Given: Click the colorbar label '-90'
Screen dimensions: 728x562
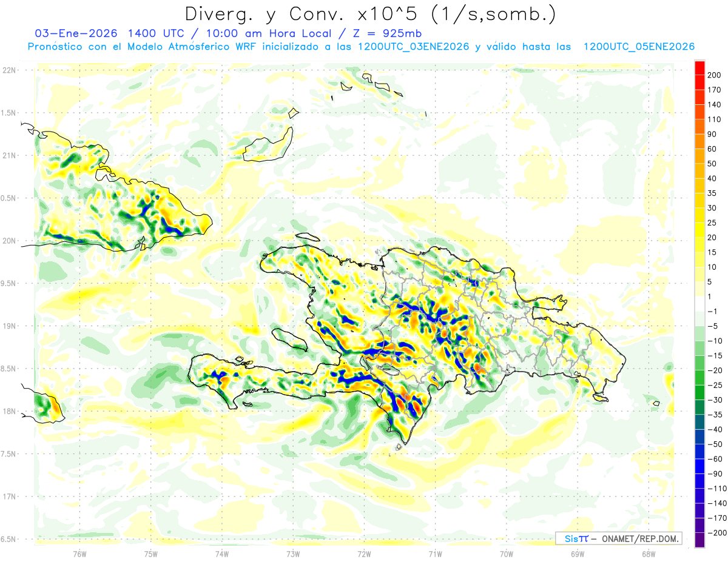Looking at the screenshot, I should (715, 474).
